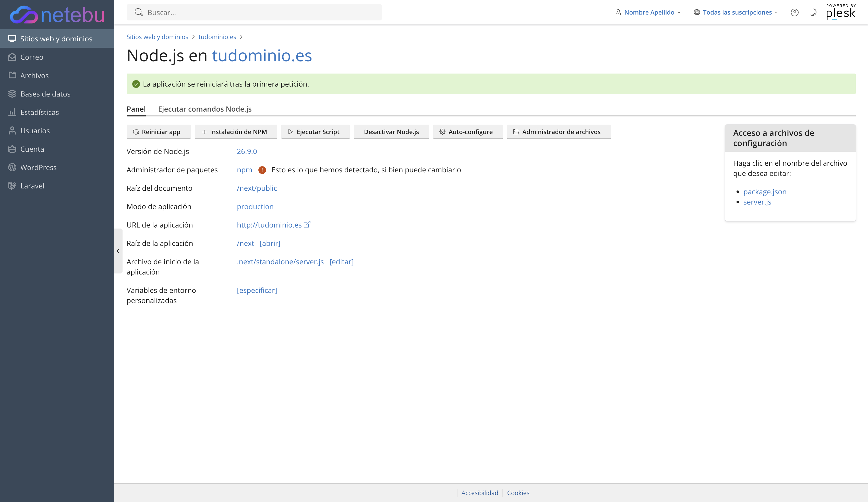The image size is (868, 502).
Task: Click the netebu logo
Action: point(57,15)
